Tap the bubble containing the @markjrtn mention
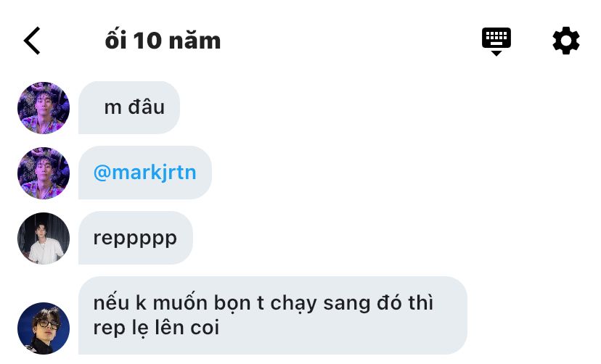The height and width of the screenshot is (364, 601). tap(145, 173)
